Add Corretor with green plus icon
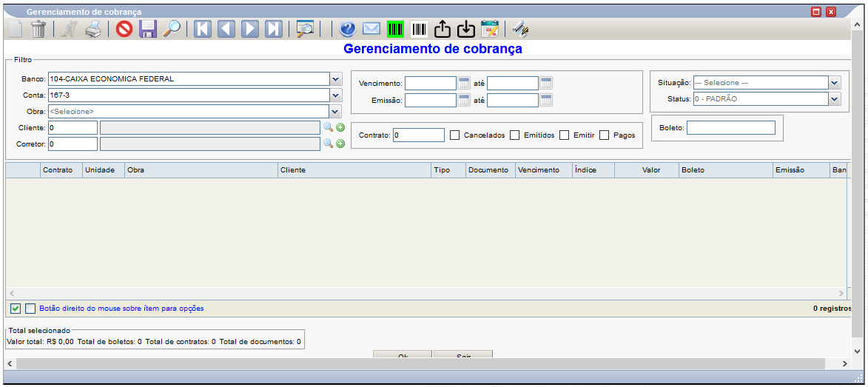 point(340,144)
